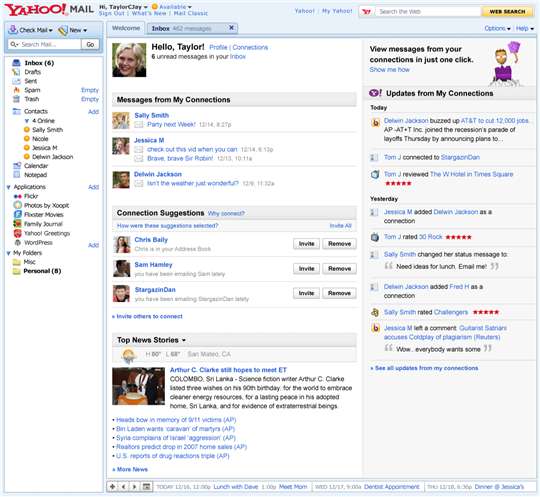Click the Invite All link

pos(340,226)
